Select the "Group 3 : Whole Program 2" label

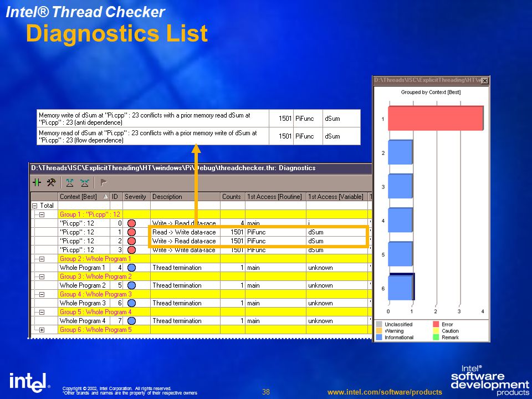[x=95, y=277]
